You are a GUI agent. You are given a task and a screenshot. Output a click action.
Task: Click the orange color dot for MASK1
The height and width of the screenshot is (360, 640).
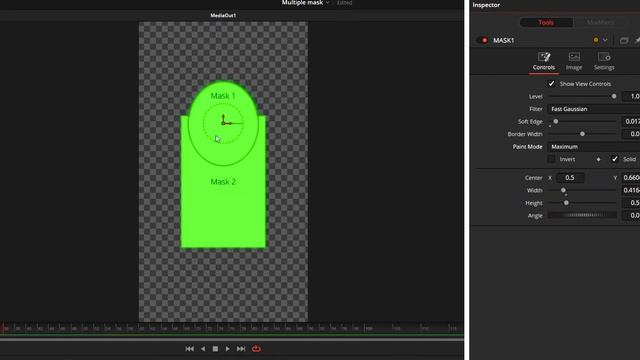click(596, 40)
